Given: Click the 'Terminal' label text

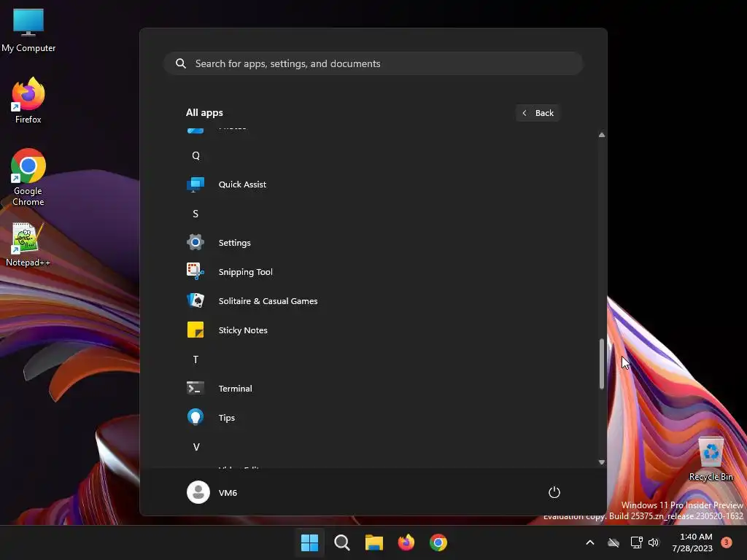Looking at the screenshot, I should pos(235,388).
